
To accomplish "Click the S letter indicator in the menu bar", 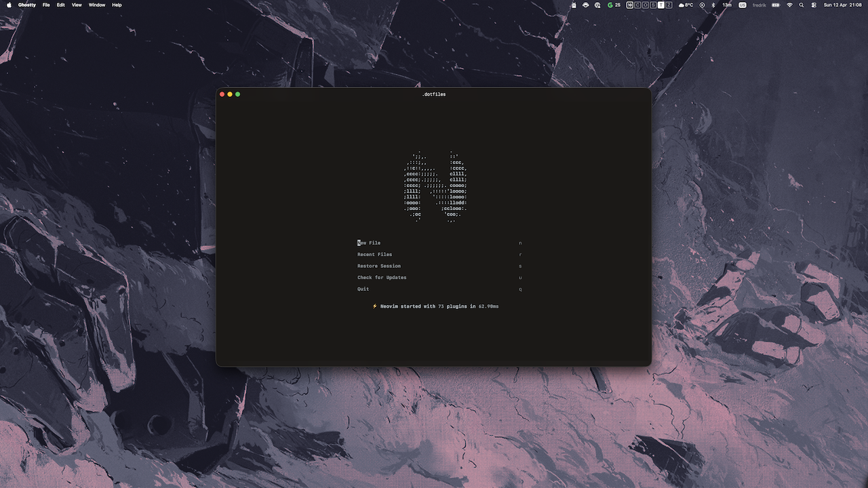I will [654, 5].
